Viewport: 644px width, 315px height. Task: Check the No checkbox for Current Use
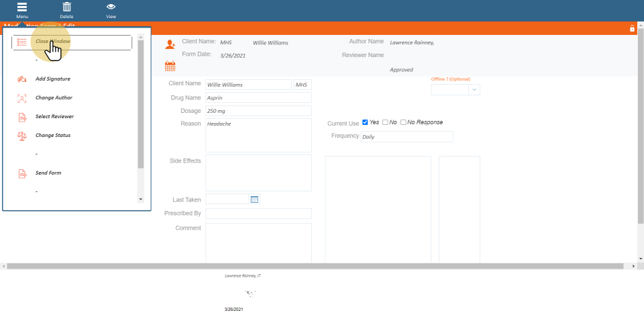(385, 122)
